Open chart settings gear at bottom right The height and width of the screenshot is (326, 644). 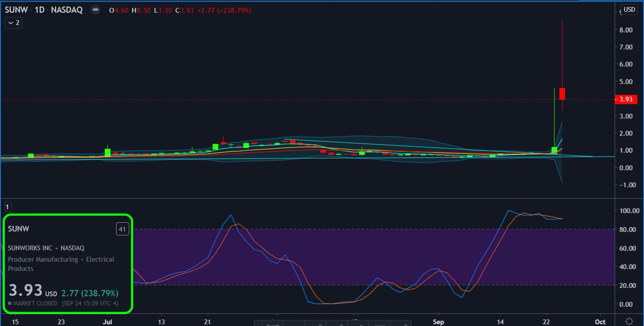(x=628, y=321)
